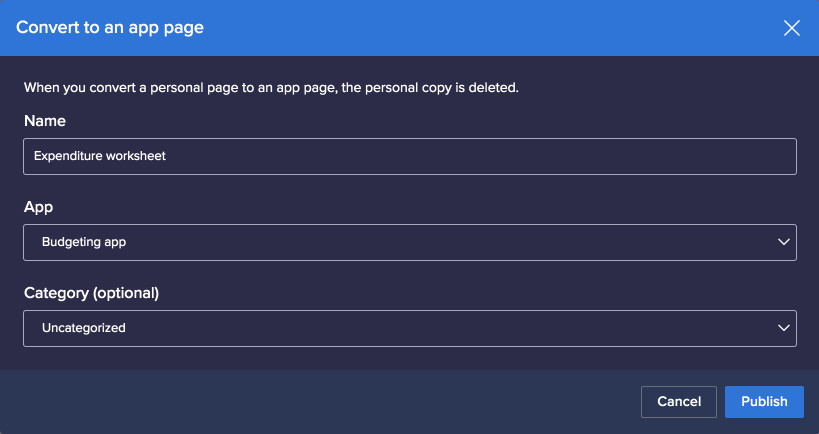Click the chevron arrow in the Category dropdown

(783, 328)
